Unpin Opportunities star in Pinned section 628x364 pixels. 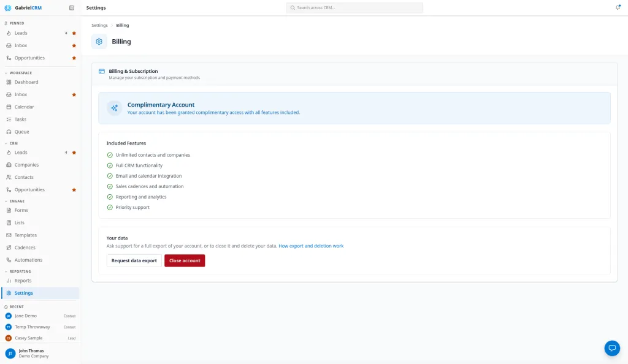click(74, 58)
